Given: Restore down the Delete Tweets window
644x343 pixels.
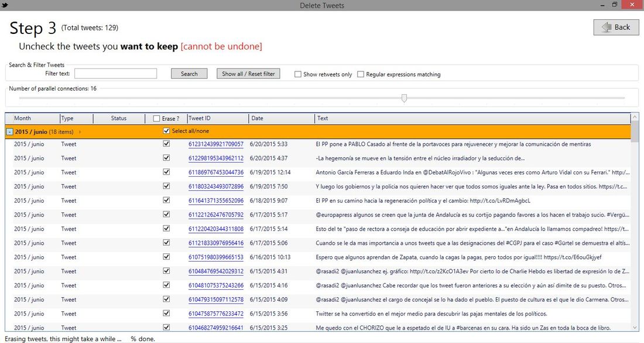Looking at the screenshot, I should click(x=615, y=5).
